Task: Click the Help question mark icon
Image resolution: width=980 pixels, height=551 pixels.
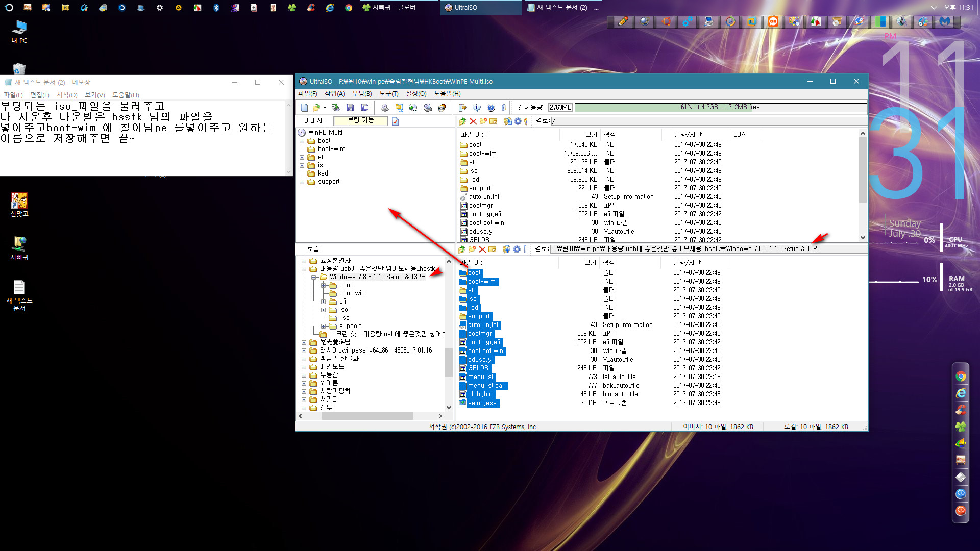Action: pyautogui.click(x=491, y=108)
